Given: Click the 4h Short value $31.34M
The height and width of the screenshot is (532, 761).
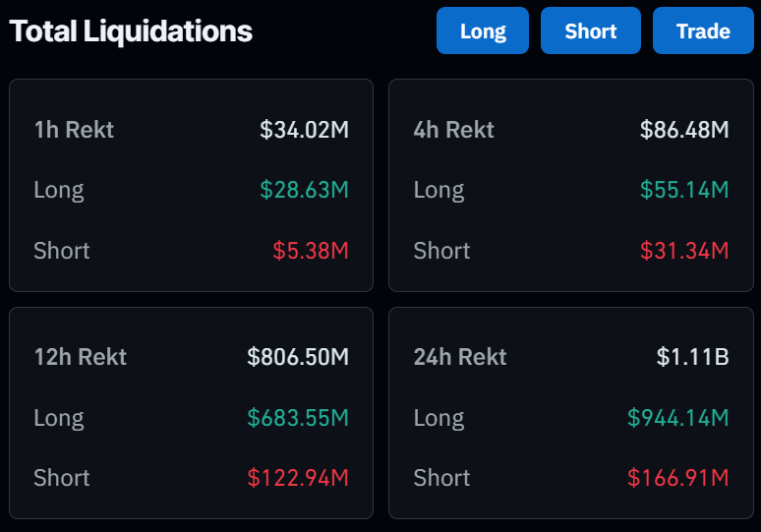Looking at the screenshot, I should 684,251.
